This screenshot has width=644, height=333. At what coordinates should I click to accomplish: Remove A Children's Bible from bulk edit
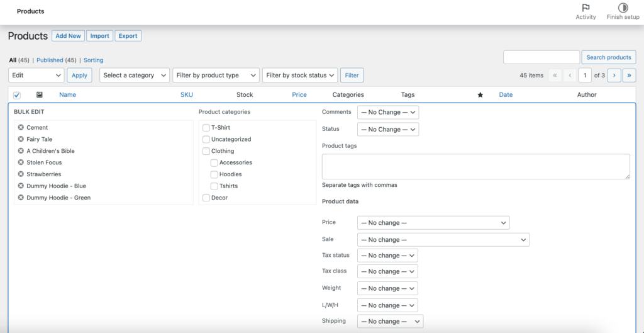[x=21, y=151]
